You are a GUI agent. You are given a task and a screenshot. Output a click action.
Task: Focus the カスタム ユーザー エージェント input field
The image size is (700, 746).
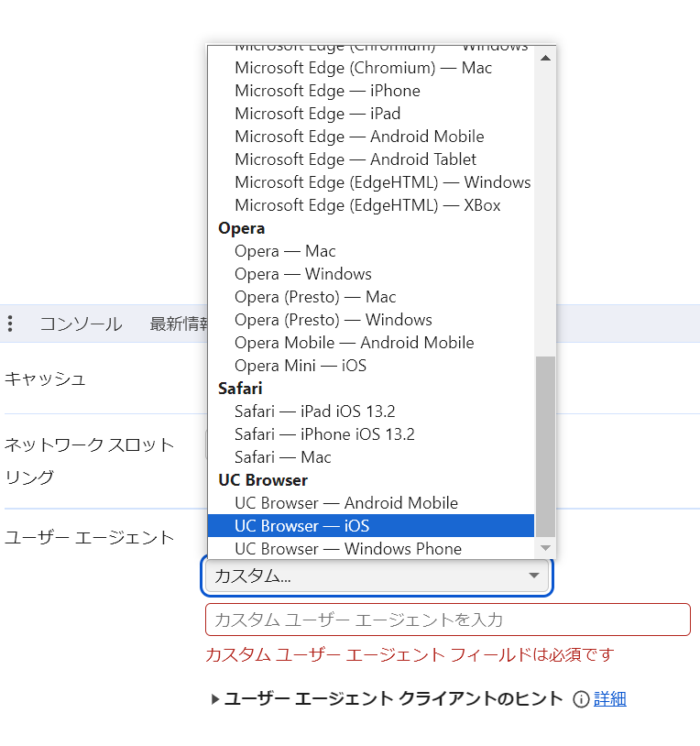(x=447, y=620)
